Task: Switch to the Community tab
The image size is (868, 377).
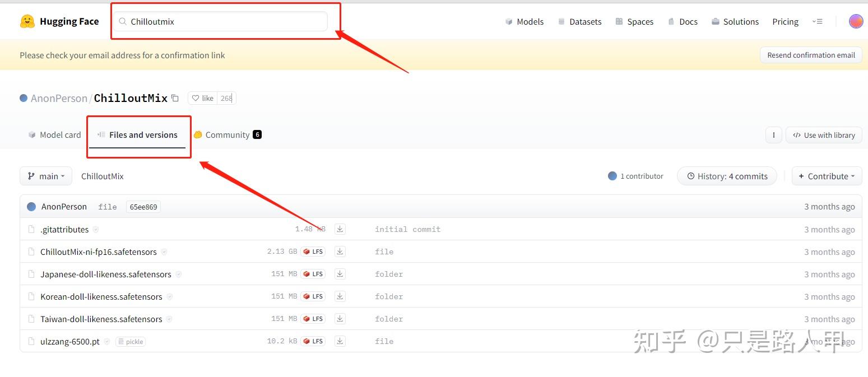Action: tap(228, 134)
